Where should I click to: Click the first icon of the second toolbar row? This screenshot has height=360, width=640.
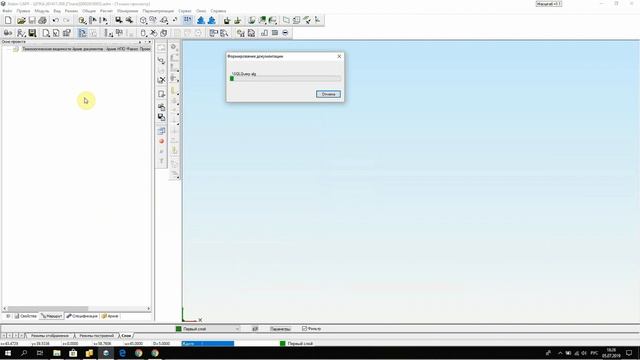[8, 33]
